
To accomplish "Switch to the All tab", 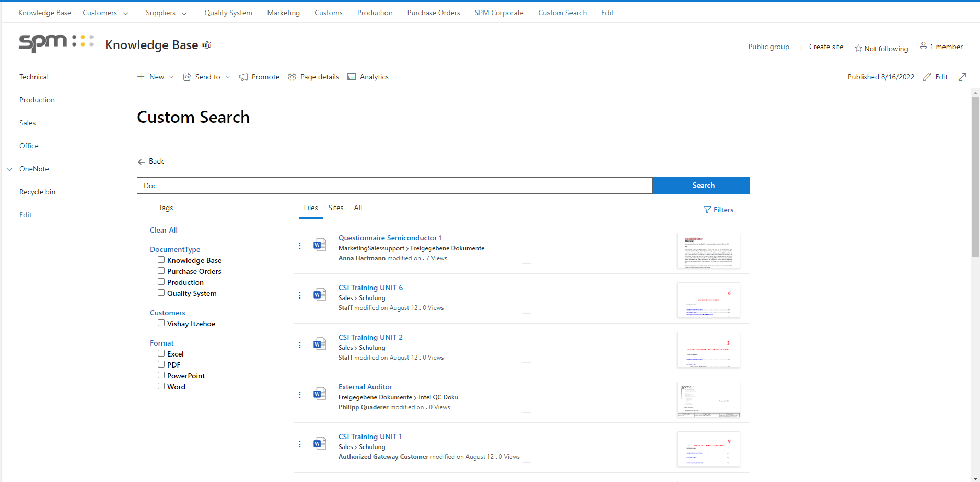I will (x=358, y=208).
